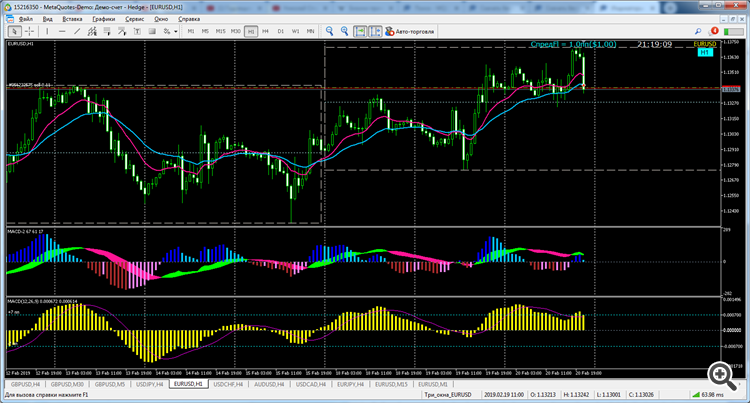Switch chart to MN timeframe
750x403 pixels.
pos(310,32)
